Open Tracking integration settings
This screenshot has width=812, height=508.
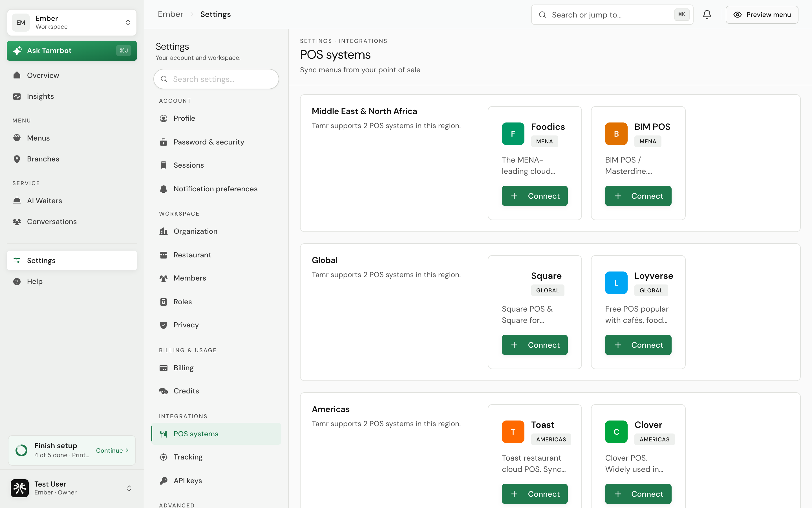click(216, 457)
